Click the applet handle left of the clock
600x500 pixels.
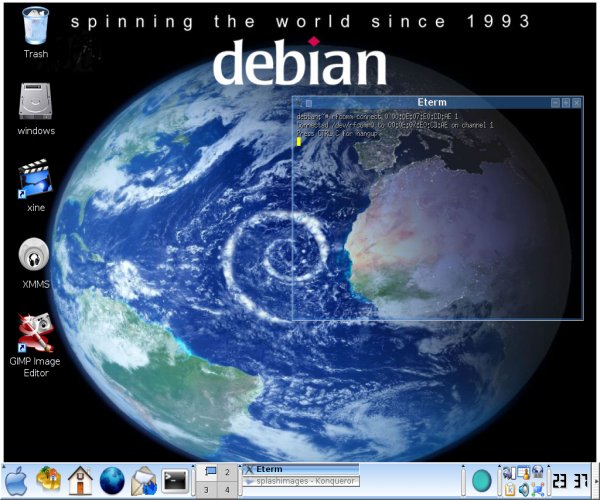549,481
